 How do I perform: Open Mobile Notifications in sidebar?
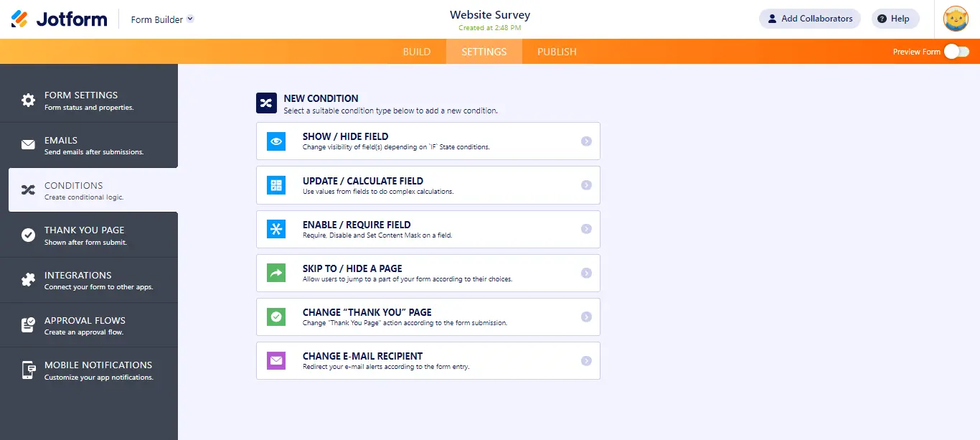pyautogui.click(x=89, y=370)
